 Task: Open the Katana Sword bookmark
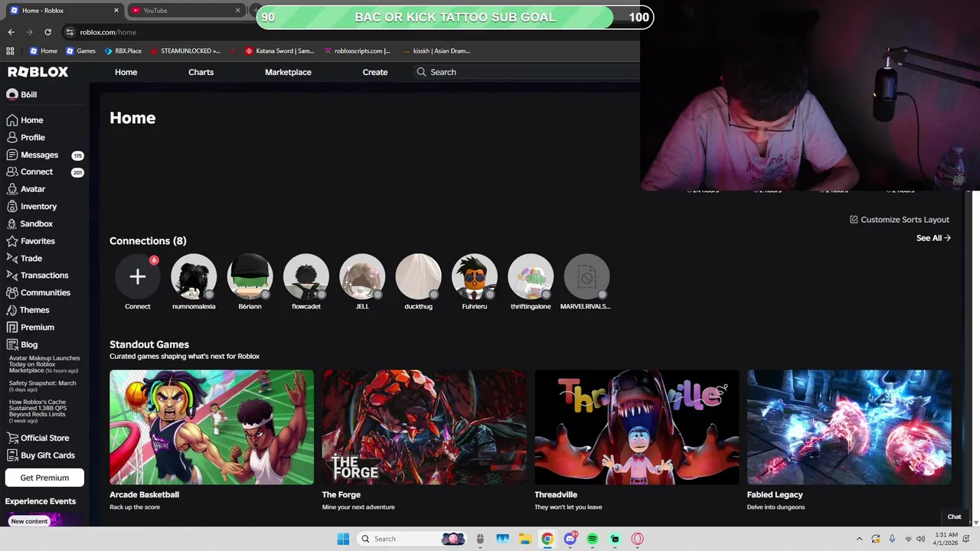[x=279, y=51]
